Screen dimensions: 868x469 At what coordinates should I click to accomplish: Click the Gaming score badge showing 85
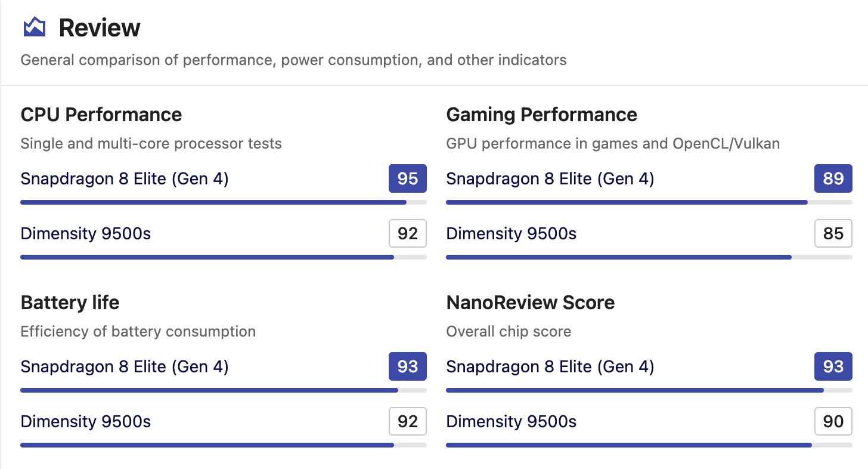tap(833, 233)
